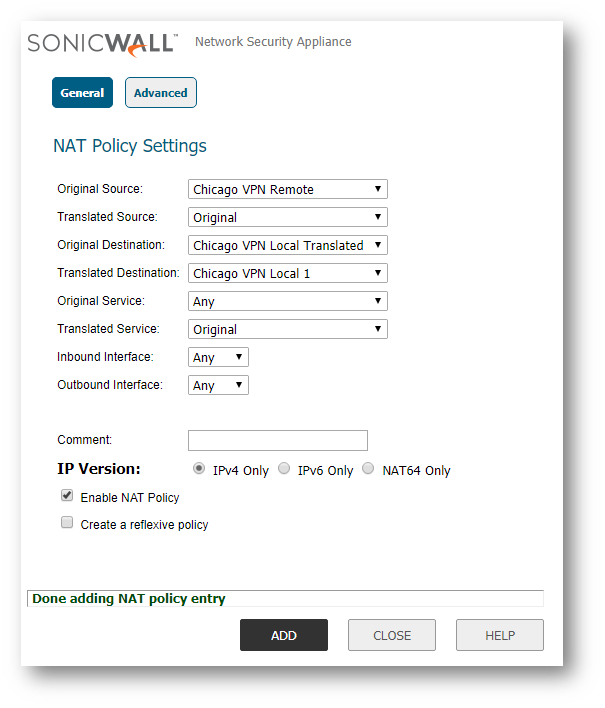Open the Original Service dropdown

point(287,301)
